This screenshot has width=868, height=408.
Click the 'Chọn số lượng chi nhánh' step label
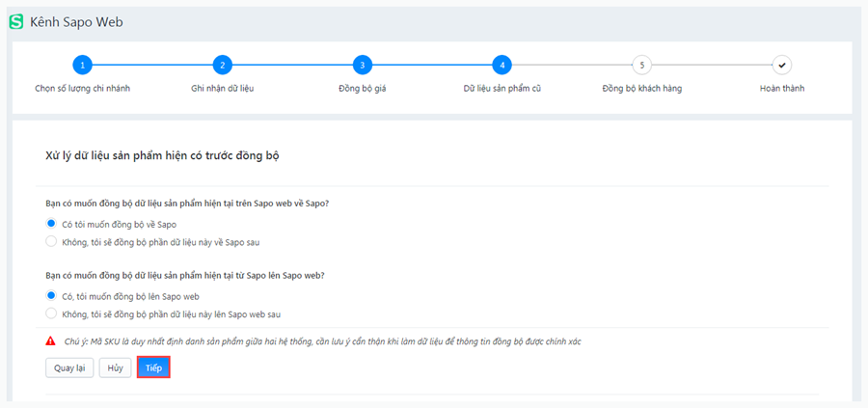pyautogui.click(x=83, y=89)
